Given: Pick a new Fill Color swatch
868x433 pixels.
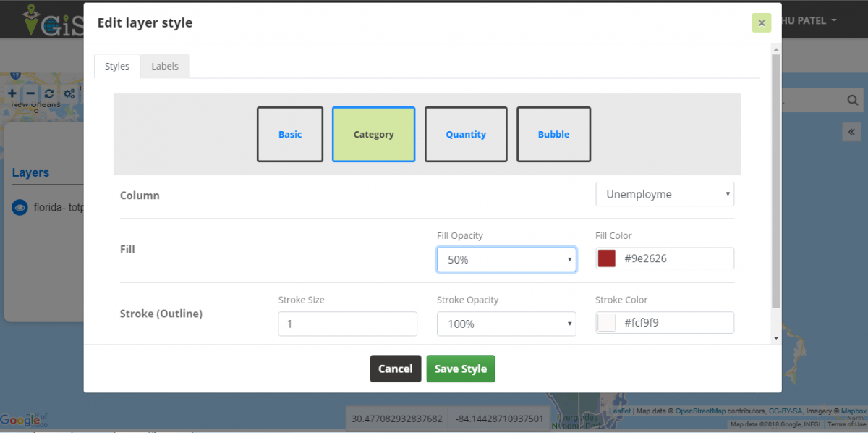Looking at the screenshot, I should pyautogui.click(x=606, y=258).
